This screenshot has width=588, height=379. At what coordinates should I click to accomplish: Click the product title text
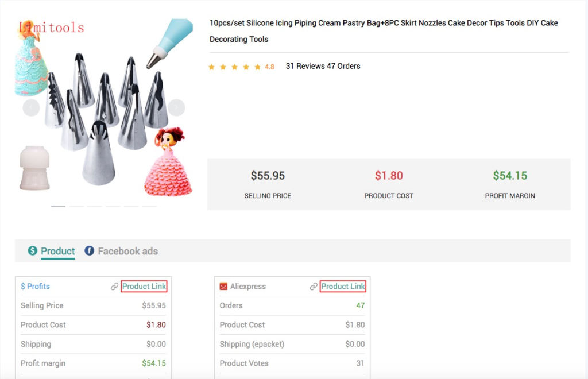(384, 31)
